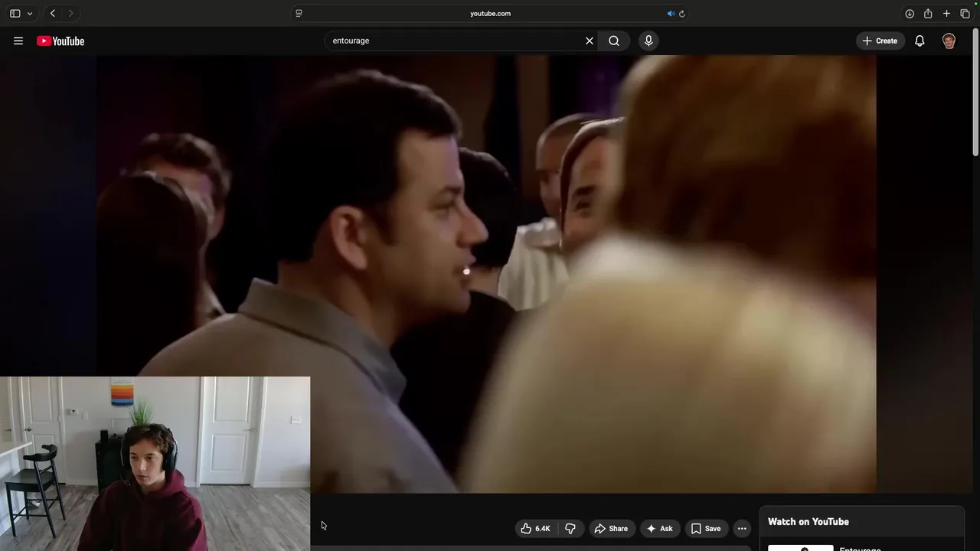The width and height of the screenshot is (980, 551).
Task: Open the Ask AI assistant button
Action: click(660, 528)
